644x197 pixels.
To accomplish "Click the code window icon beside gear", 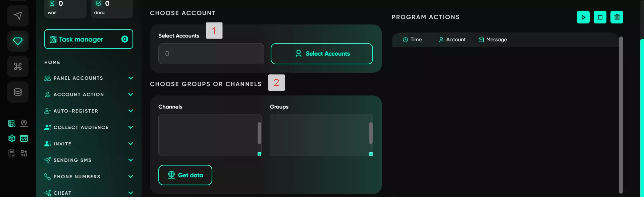I will pyautogui.click(x=24, y=138).
